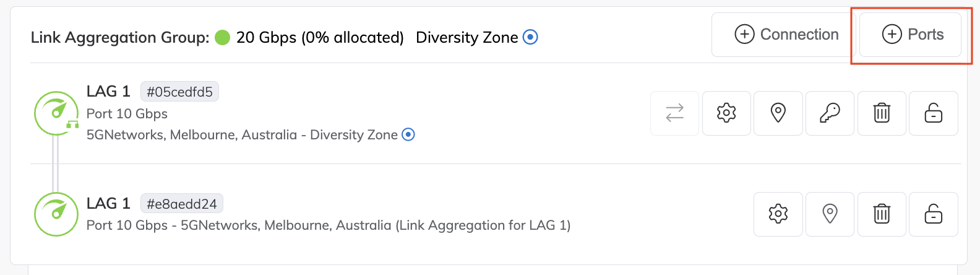Image resolution: width=980 pixels, height=275 pixels.
Task: Open settings gear for LAG 1 #05cedfd5
Action: pos(726,113)
